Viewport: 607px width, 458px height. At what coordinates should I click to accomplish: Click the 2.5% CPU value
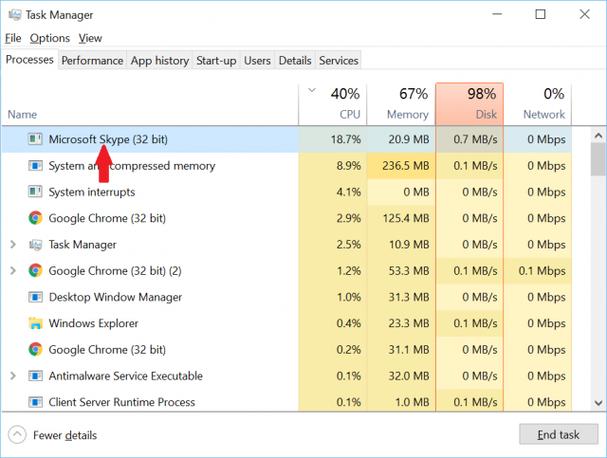(348, 245)
